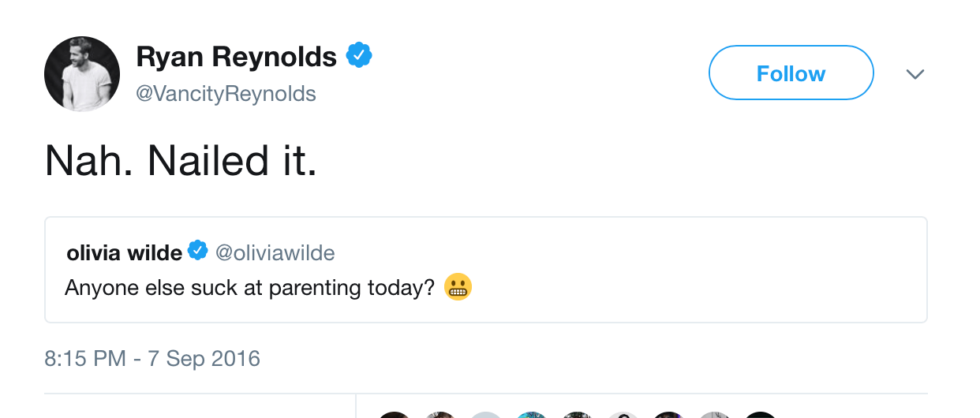Click the "Nah. Nailed it." tweet text
Image resolution: width=980 pixels, height=418 pixels.
coord(181,161)
